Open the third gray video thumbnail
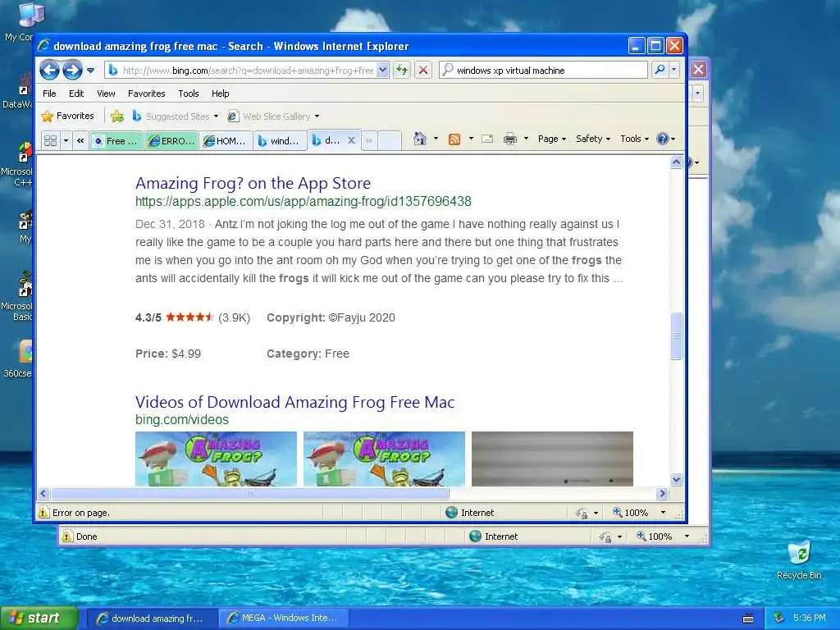 (x=552, y=459)
